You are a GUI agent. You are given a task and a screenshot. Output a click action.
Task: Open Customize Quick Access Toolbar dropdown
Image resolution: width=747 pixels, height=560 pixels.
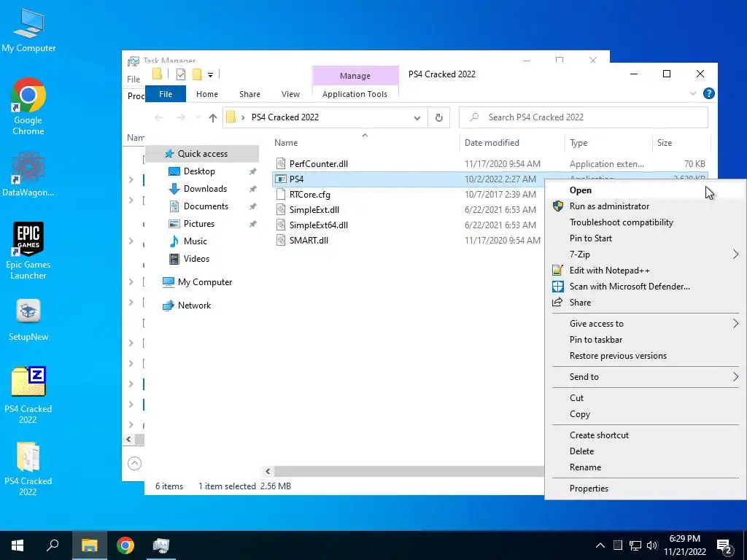210,75
